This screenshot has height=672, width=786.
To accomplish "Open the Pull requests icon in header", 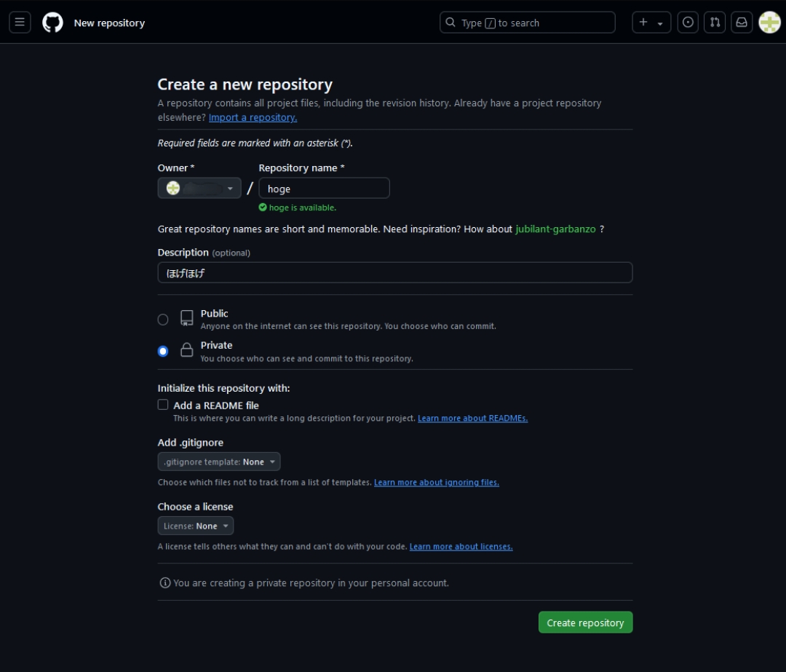I will pos(715,23).
